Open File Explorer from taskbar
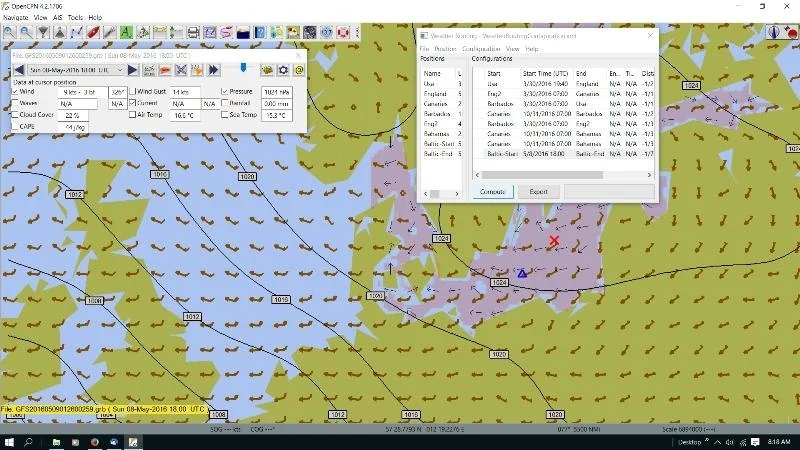The image size is (800, 450). pyautogui.click(x=56, y=442)
